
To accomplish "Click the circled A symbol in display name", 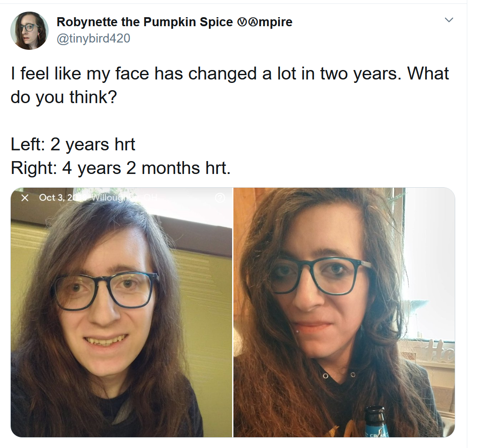I will pos(249,22).
